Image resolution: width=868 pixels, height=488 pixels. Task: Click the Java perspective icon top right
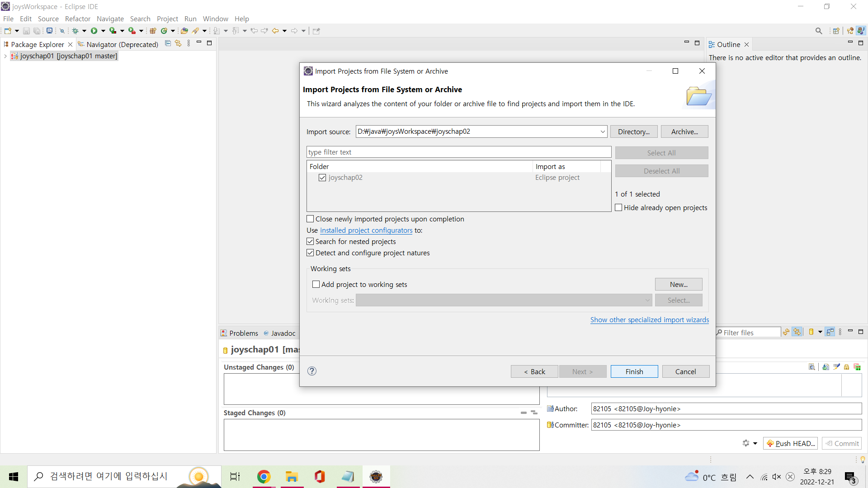(861, 30)
